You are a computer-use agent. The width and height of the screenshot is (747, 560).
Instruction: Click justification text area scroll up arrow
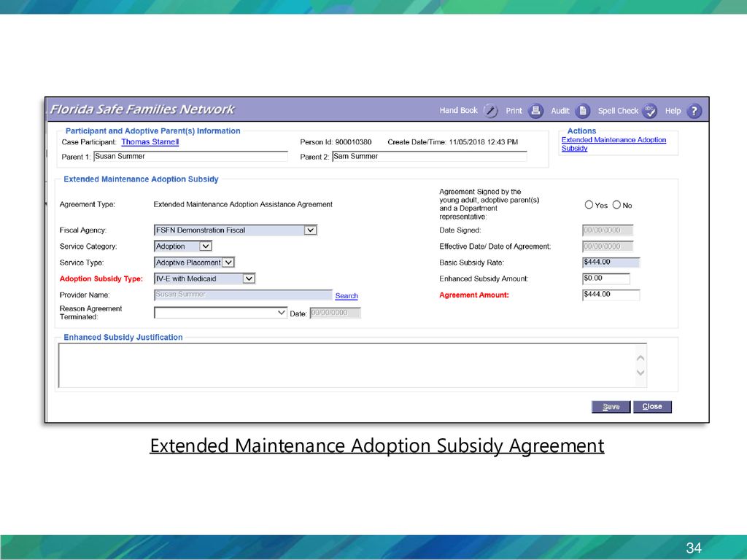click(x=640, y=357)
